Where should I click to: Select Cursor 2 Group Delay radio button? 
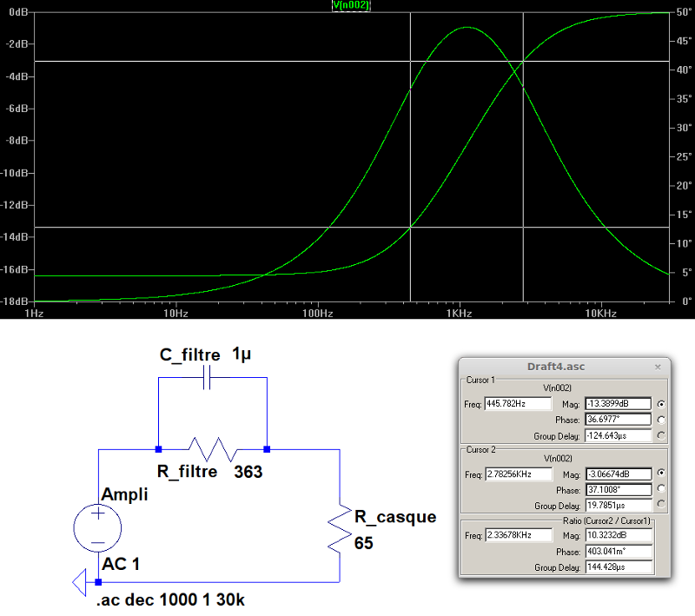[x=662, y=505]
